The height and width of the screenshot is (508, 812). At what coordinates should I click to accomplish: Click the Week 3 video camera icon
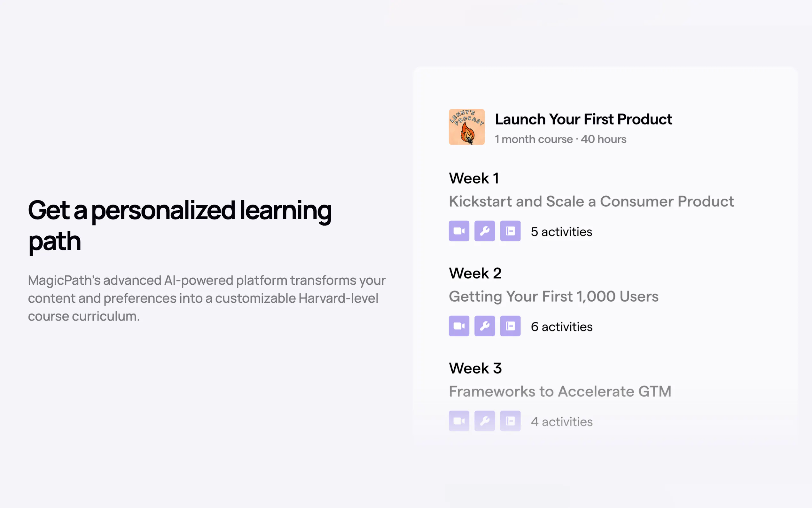(459, 421)
